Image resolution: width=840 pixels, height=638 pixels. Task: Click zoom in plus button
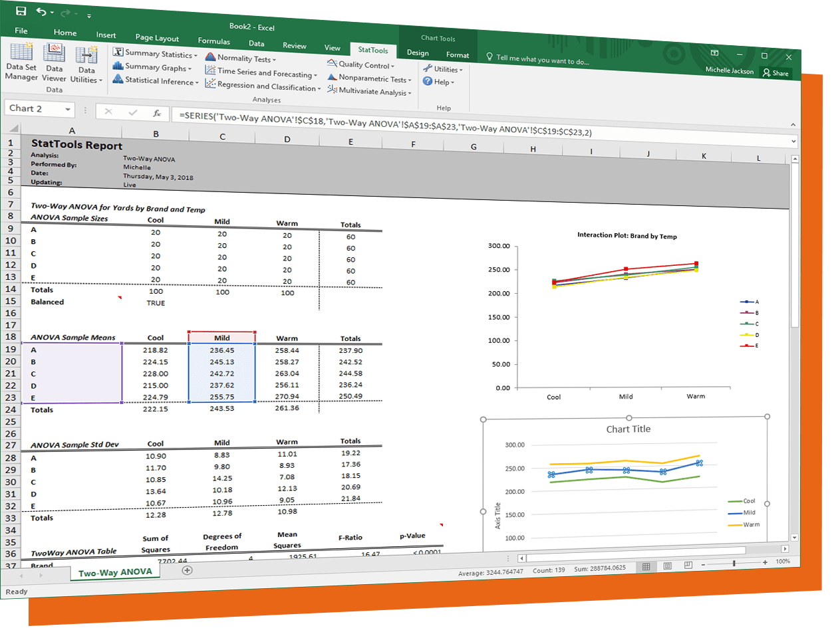point(765,562)
